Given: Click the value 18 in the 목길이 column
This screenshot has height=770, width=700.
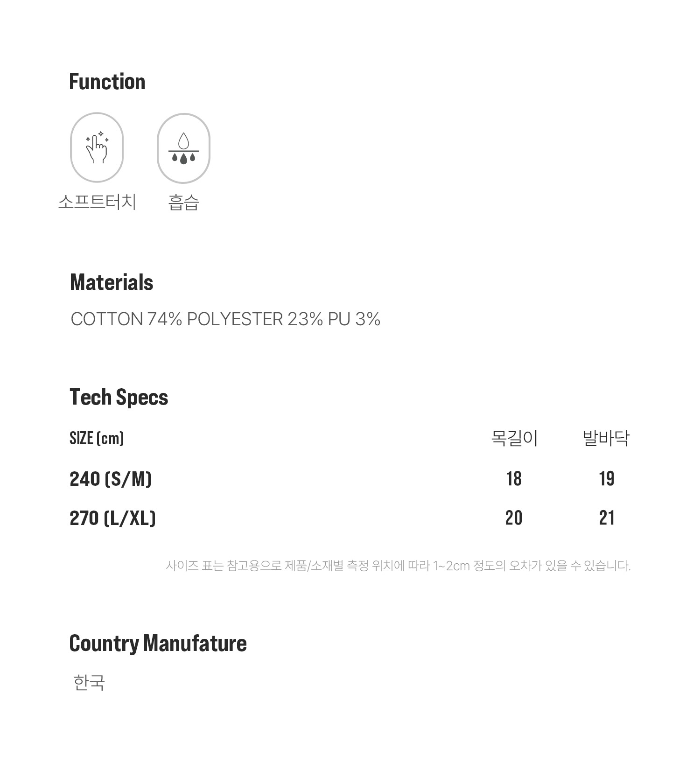Looking at the screenshot, I should [x=514, y=479].
